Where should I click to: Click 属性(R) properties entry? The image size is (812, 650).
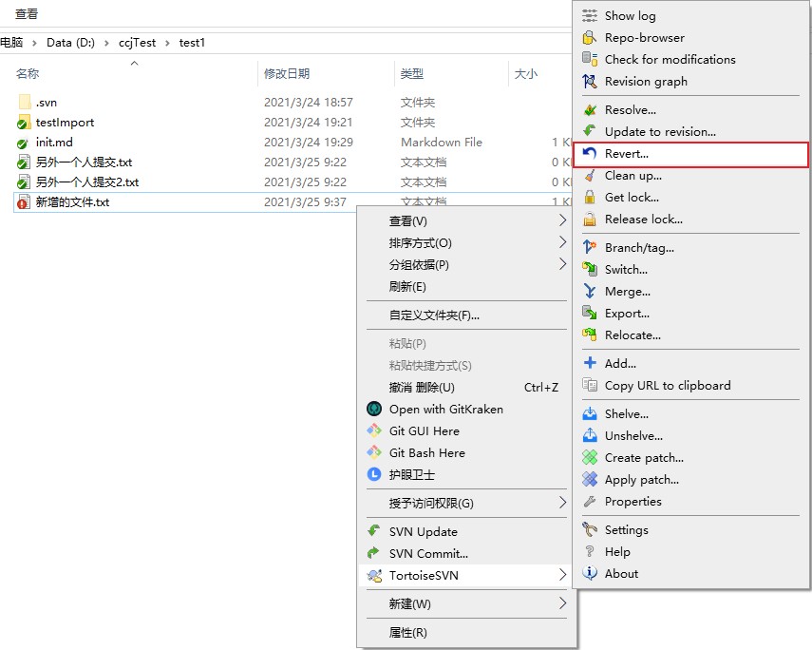(408, 633)
